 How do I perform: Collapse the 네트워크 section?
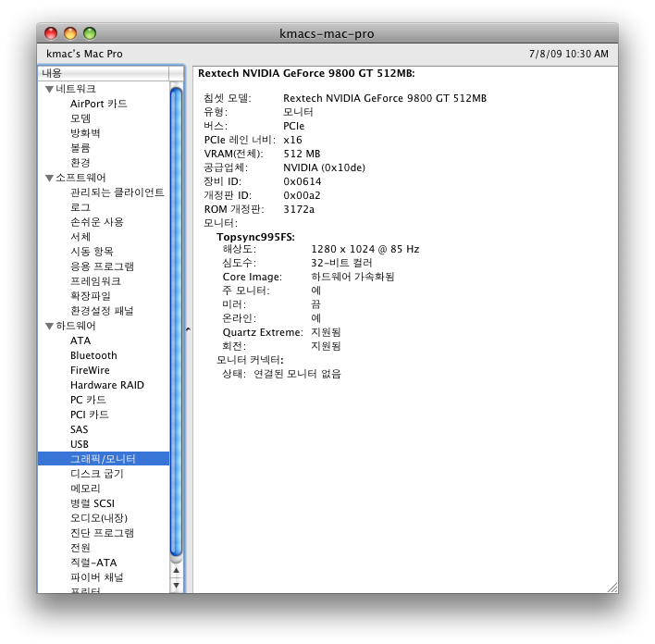point(49,89)
